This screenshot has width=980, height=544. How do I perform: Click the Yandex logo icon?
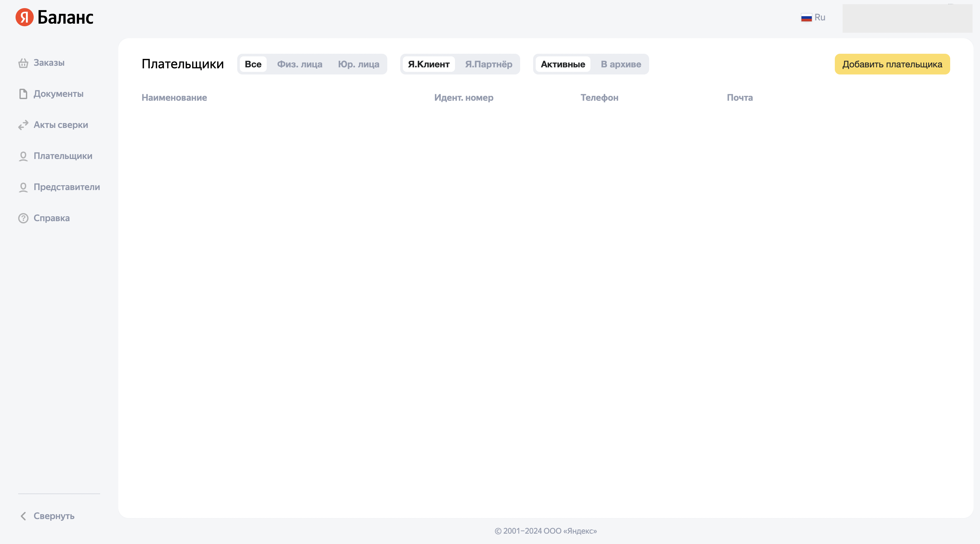pos(24,17)
